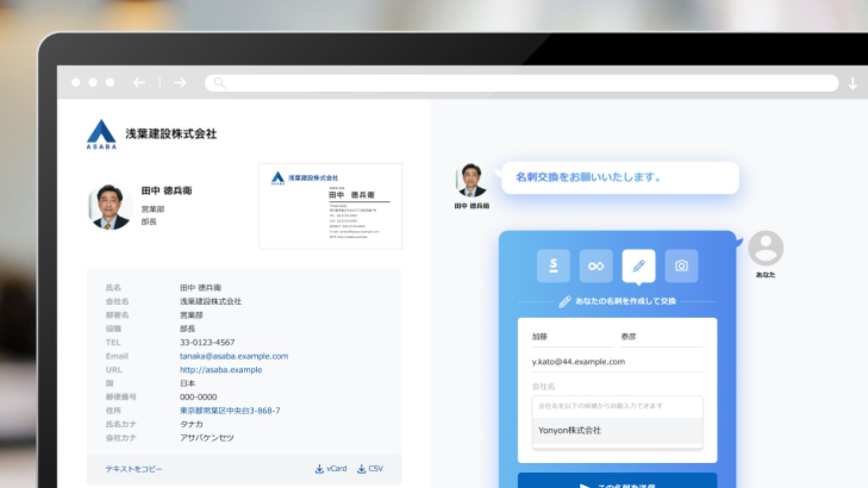Click the name kana value タナカ
The height and width of the screenshot is (488, 868).
[192, 424]
